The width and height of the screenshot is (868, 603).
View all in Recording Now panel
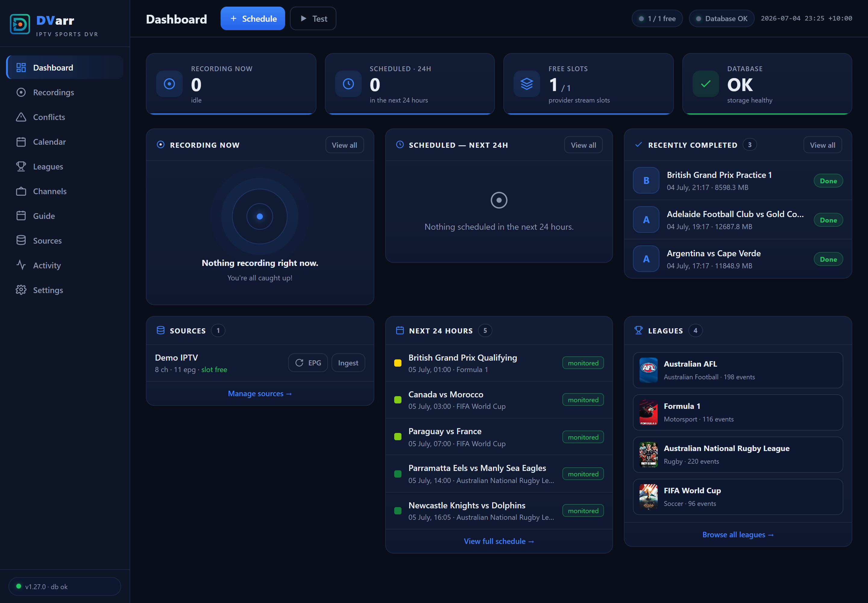click(344, 145)
